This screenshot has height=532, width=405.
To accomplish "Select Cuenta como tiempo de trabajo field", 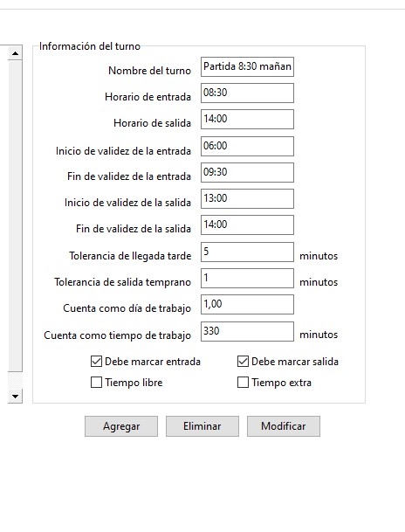I will tap(247, 331).
